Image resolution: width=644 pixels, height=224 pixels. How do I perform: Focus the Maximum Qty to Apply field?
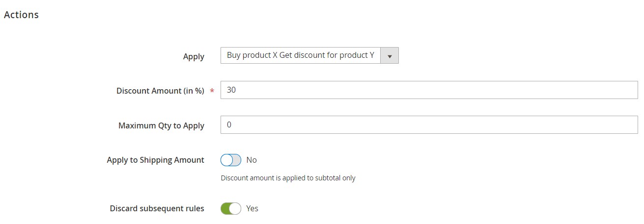(429, 125)
